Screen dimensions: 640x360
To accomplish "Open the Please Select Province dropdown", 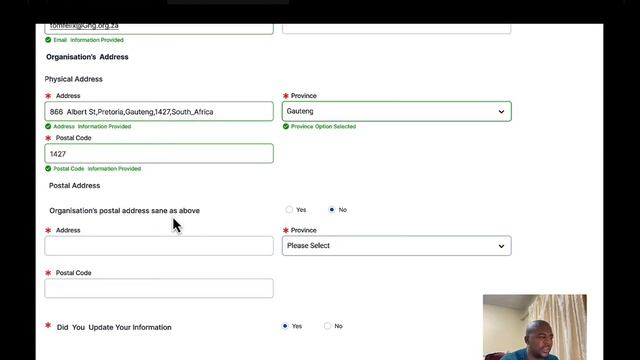I will 396,246.
